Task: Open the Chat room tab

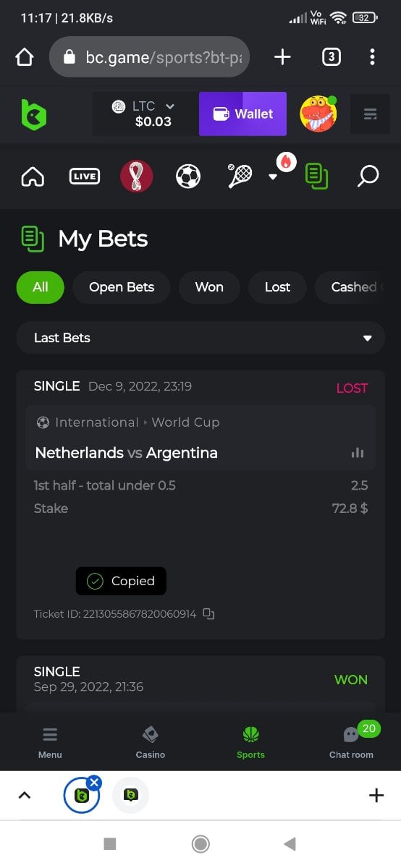Action: (x=351, y=741)
